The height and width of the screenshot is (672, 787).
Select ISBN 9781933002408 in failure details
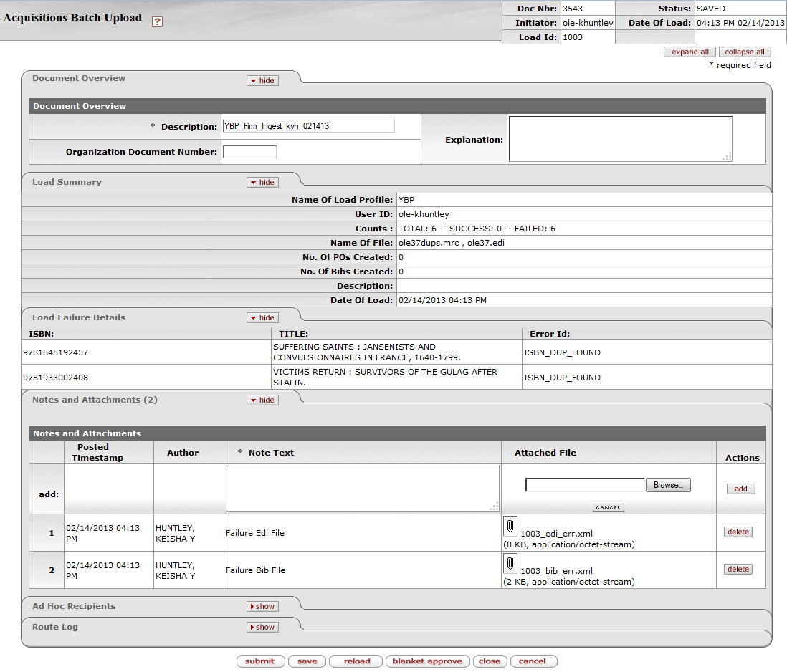[56, 378]
